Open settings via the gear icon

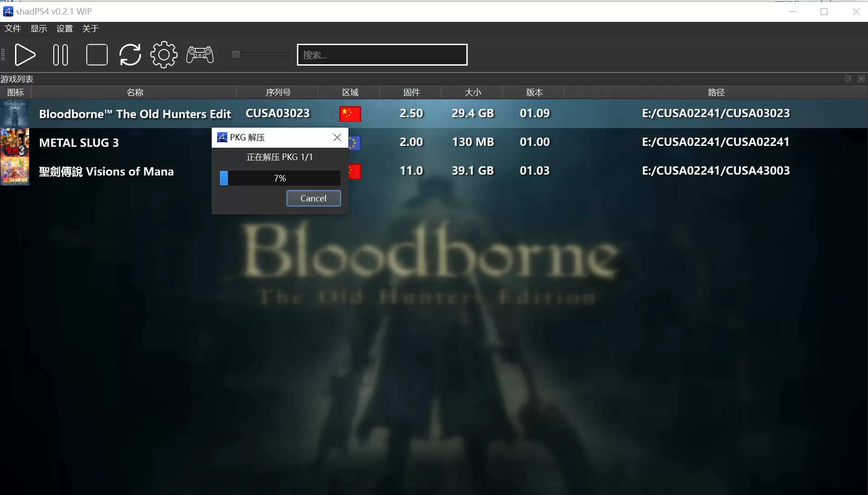click(x=164, y=55)
